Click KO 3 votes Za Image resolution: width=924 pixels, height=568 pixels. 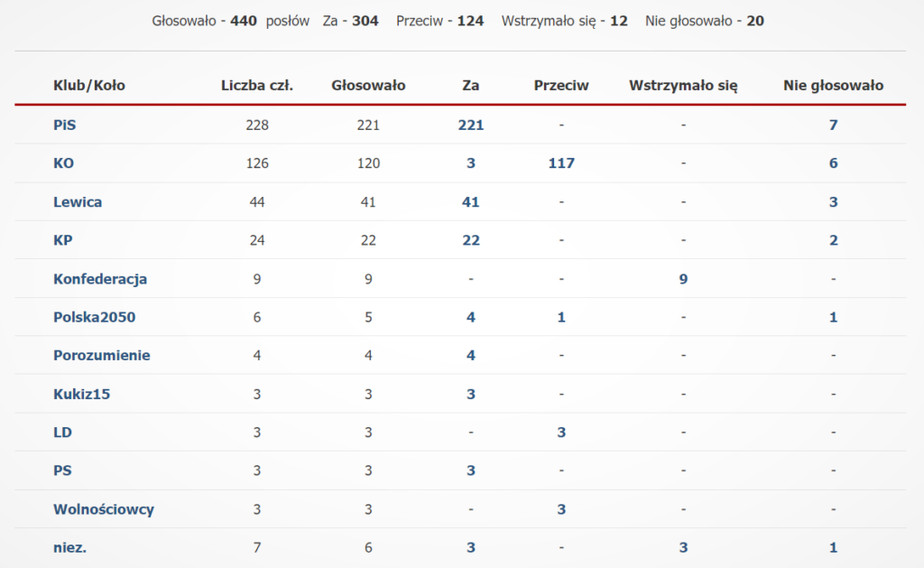471,163
